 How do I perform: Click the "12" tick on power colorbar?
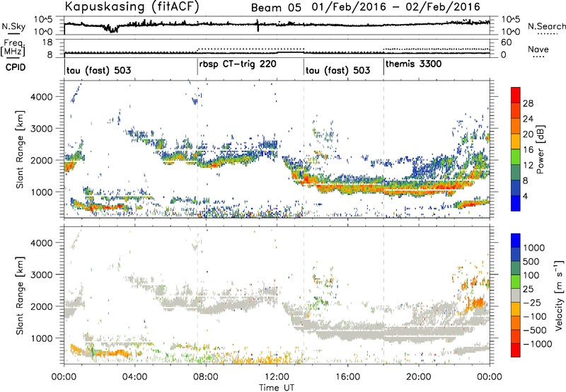point(528,166)
